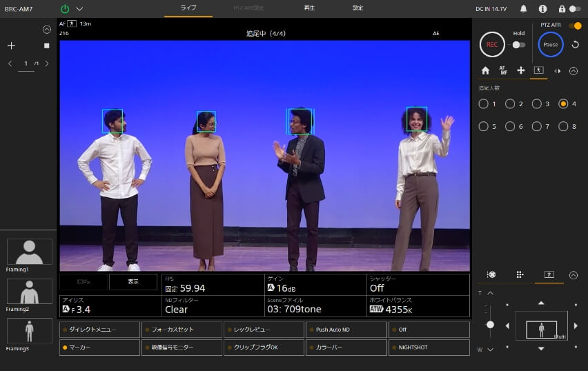
Task: Open the preset grid icon tab
Action: [x=520, y=274]
